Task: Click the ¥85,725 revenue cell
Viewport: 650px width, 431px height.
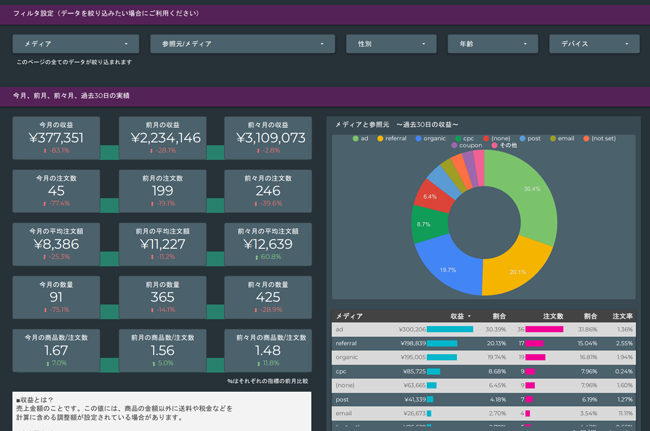Action: 415,371
